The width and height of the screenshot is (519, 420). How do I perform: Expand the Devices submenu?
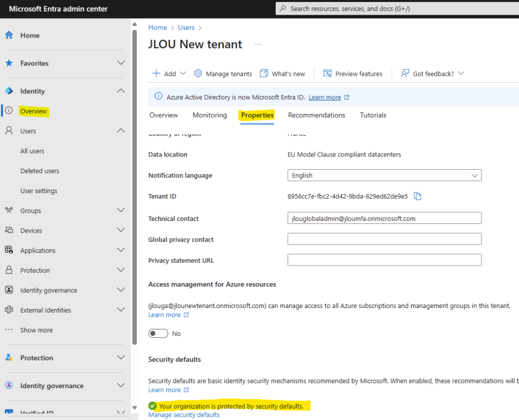pyautogui.click(x=121, y=230)
